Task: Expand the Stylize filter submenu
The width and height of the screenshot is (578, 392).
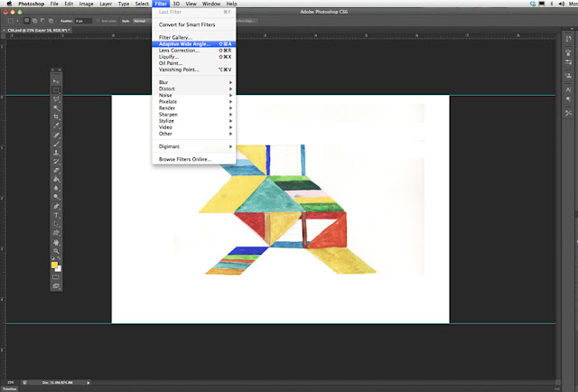Action: [194, 121]
